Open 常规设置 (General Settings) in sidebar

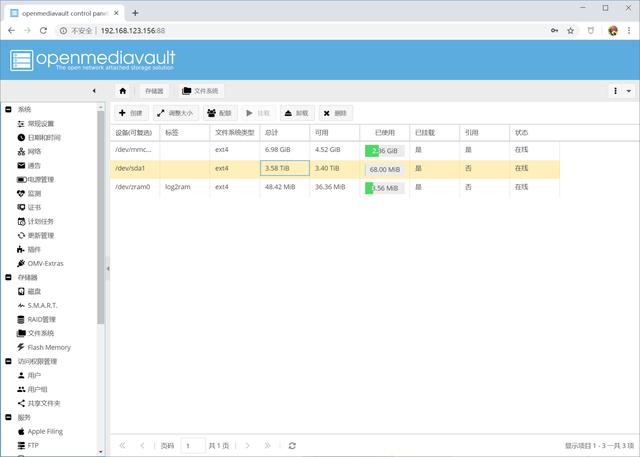(x=36, y=124)
